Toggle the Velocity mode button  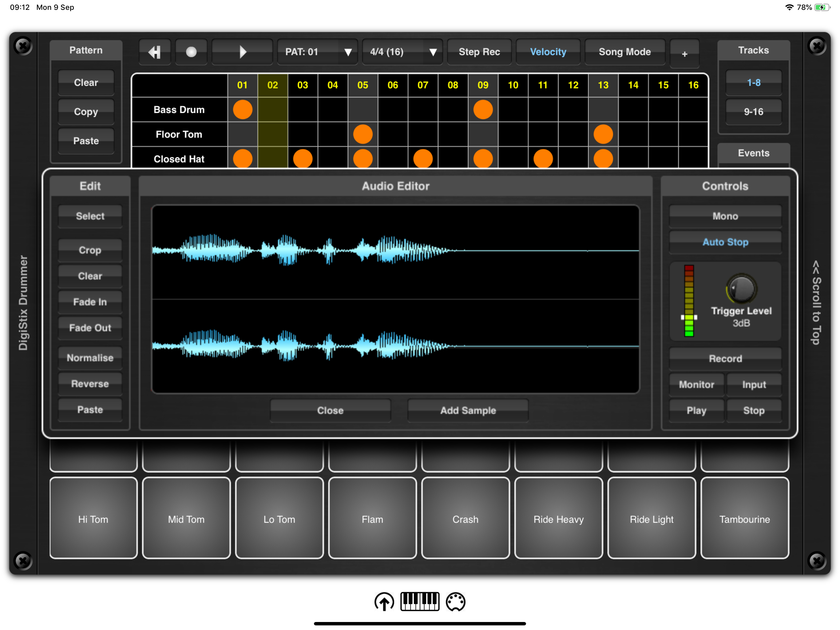coord(548,52)
